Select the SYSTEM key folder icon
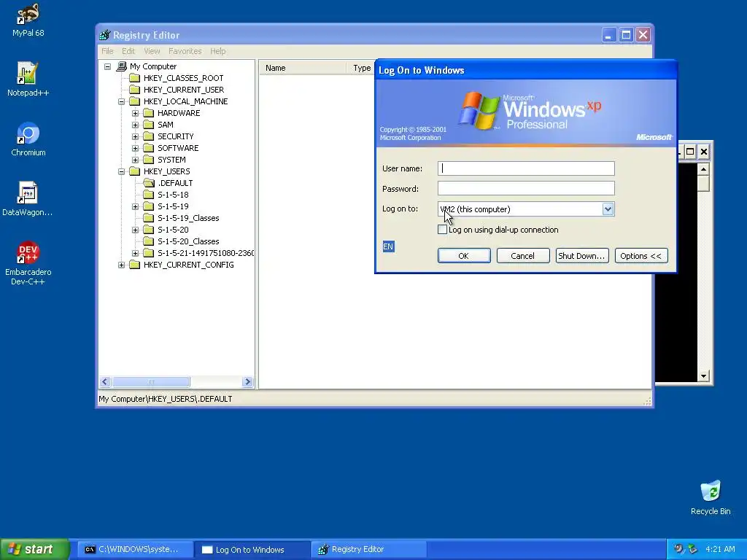The image size is (747, 560). (149, 160)
